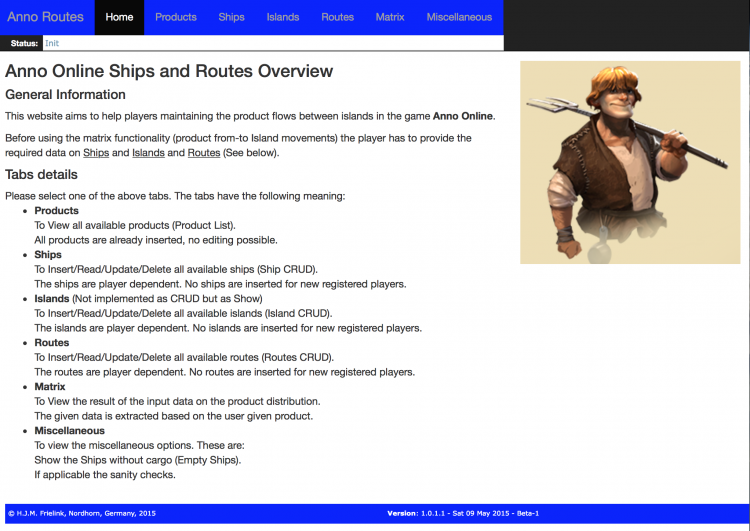Select the Home tab
This screenshot has width=750, height=531.
click(x=119, y=17)
